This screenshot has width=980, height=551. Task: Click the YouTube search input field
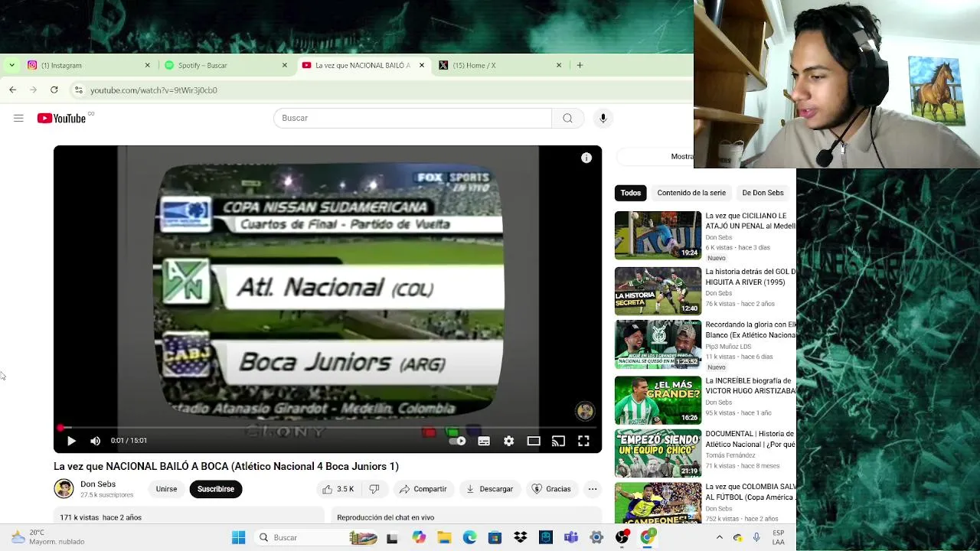413,118
